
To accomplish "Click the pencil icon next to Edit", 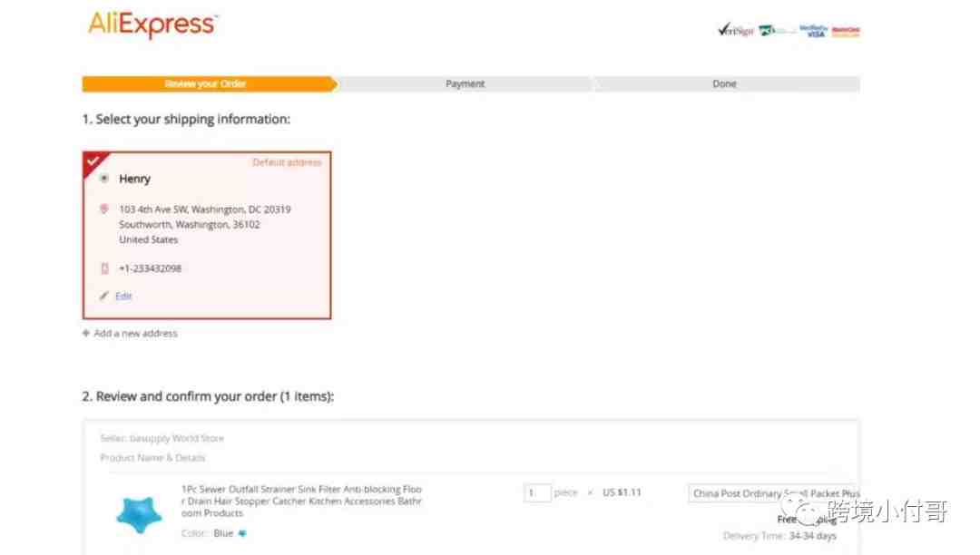I will [103, 296].
